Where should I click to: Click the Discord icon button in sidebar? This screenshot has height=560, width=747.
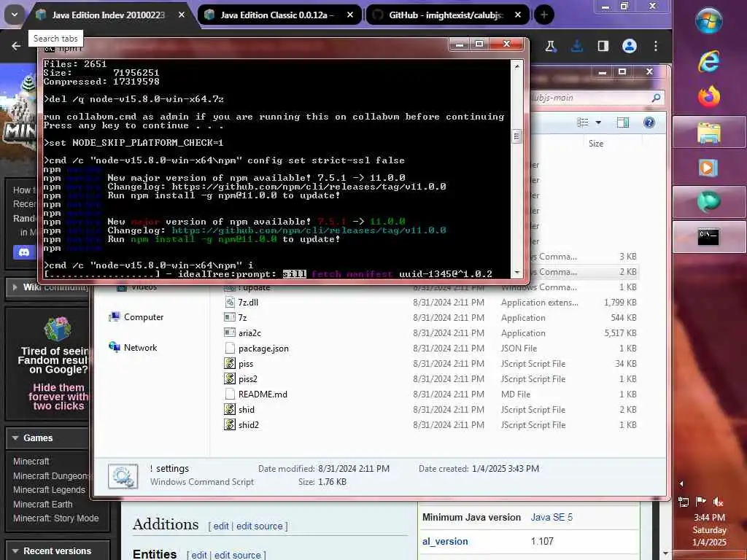click(x=24, y=252)
